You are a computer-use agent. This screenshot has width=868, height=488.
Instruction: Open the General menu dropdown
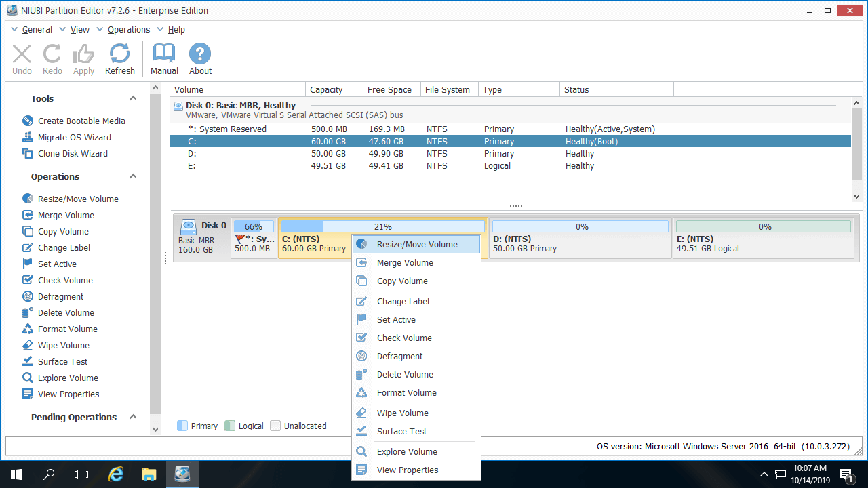37,29
